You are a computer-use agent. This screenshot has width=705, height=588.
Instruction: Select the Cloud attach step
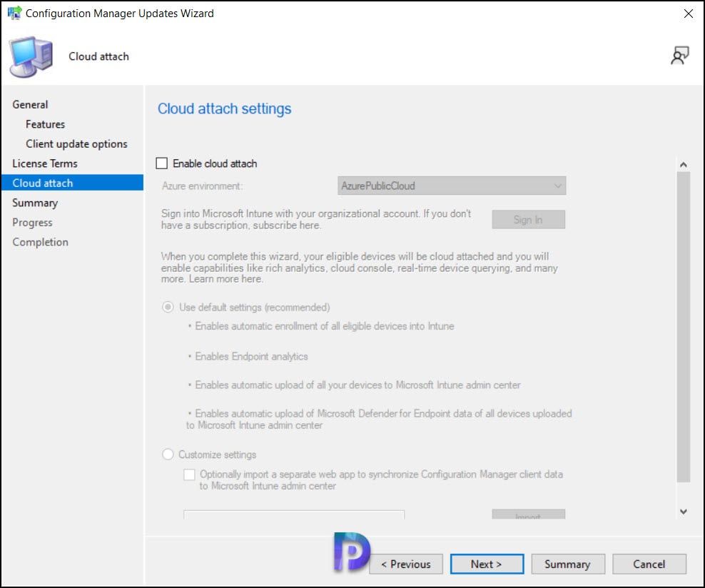[72, 183]
